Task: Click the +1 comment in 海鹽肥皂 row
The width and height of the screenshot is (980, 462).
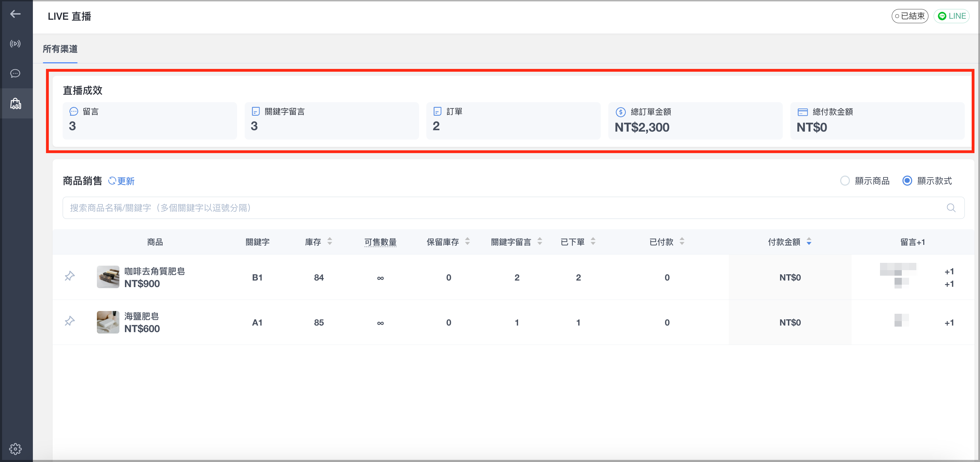Action: point(949,322)
